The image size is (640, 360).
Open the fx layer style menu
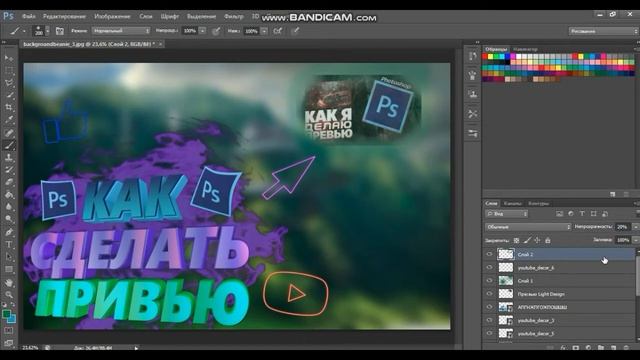point(563,348)
